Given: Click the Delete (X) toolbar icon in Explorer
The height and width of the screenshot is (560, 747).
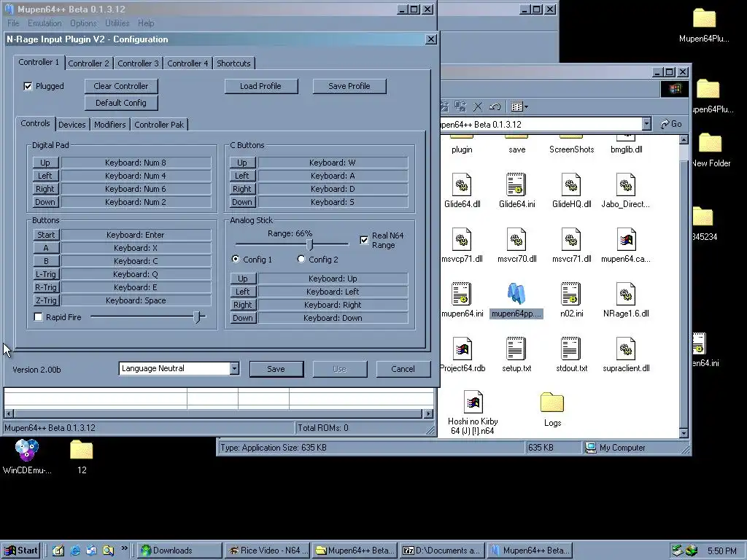Looking at the screenshot, I should pos(477,106).
